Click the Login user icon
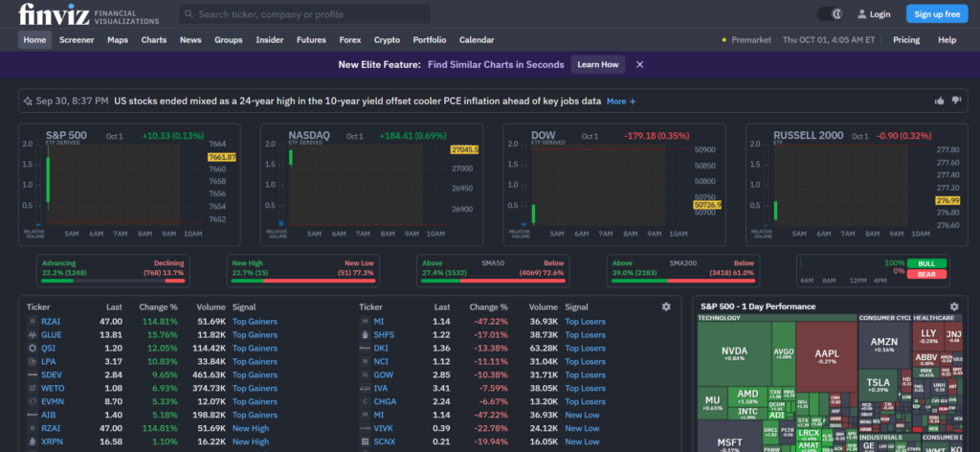This screenshot has height=452, width=980. click(x=862, y=13)
